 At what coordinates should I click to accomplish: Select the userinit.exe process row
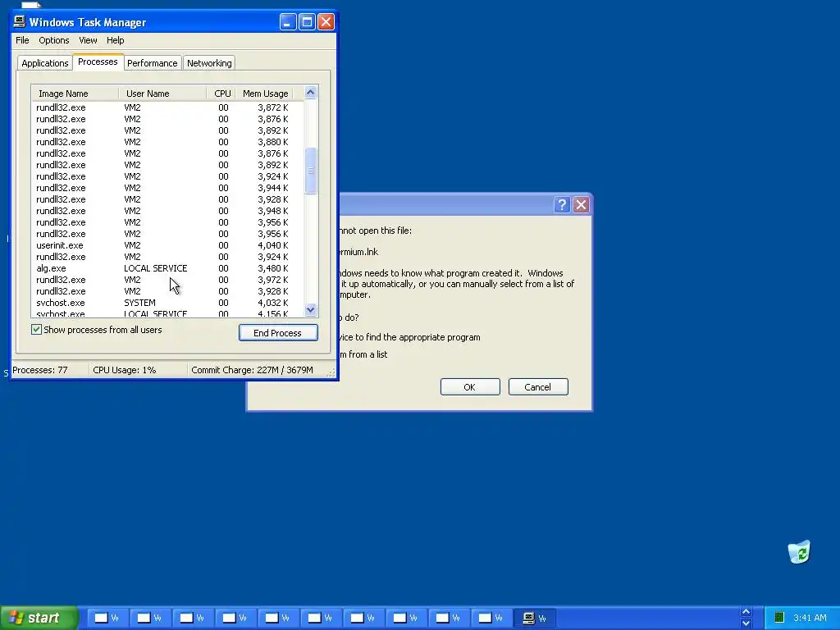click(167, 245)
